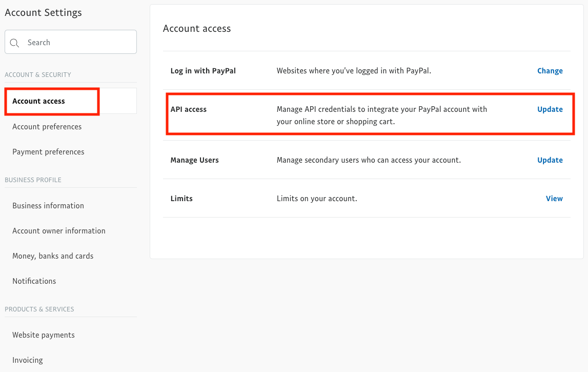588x372 pixels.
Task: Click the PRODUCTS & SERVICES section header
Action: tap(39, 309)
